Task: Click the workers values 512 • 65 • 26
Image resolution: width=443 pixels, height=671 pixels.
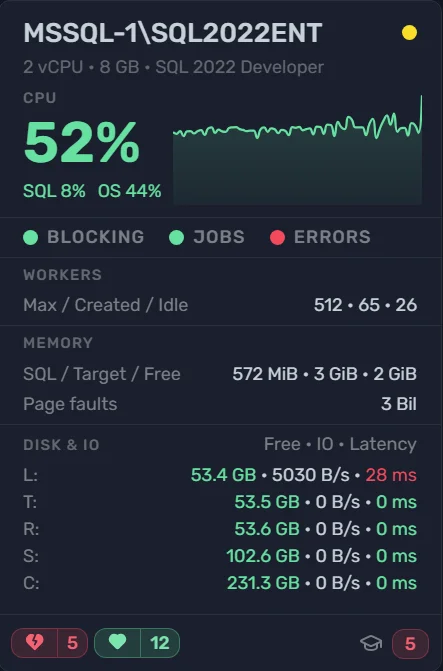Action: 365,305
